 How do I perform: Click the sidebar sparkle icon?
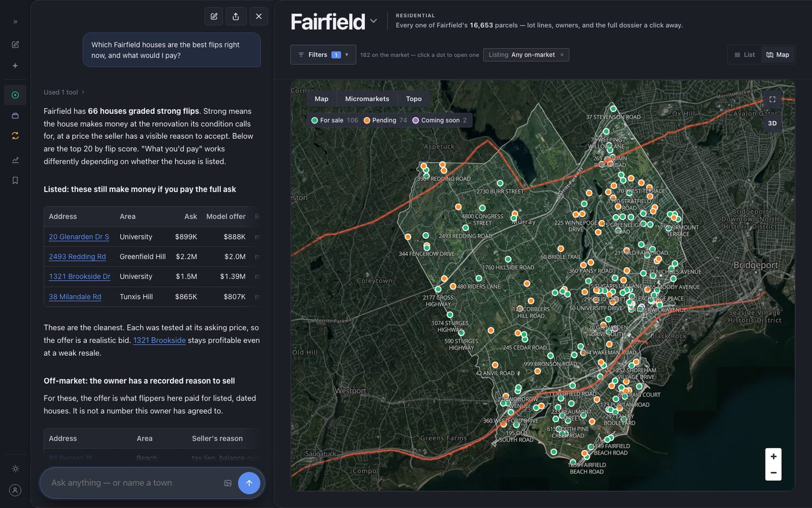point(15,66)
